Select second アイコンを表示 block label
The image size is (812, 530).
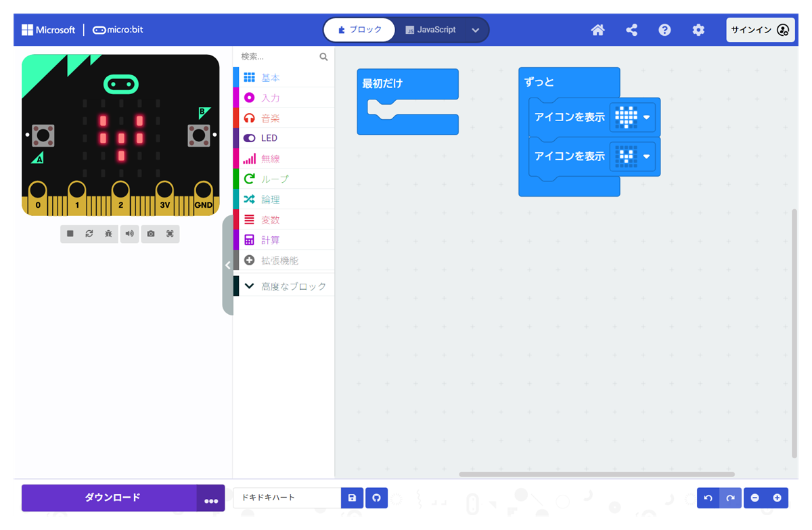coord(570,156)
